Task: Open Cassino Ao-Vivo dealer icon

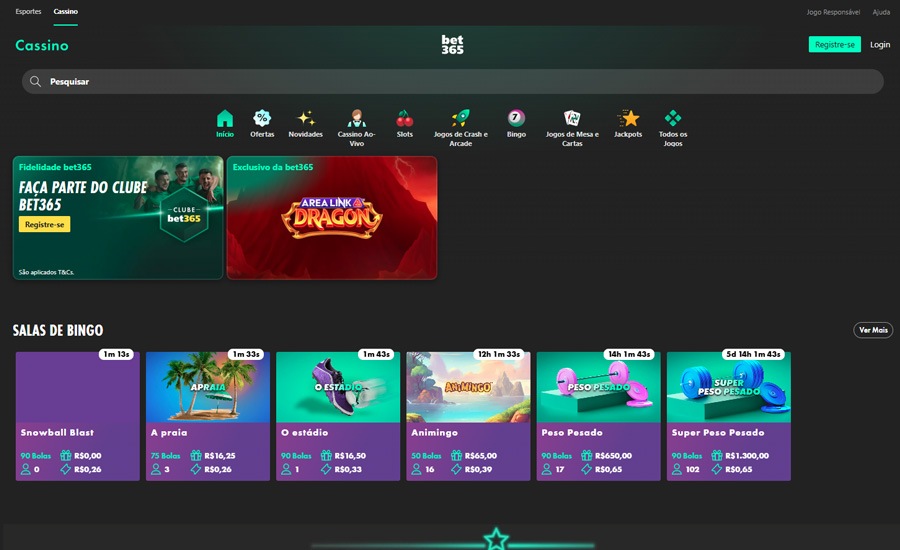Action: coord(356,118)
